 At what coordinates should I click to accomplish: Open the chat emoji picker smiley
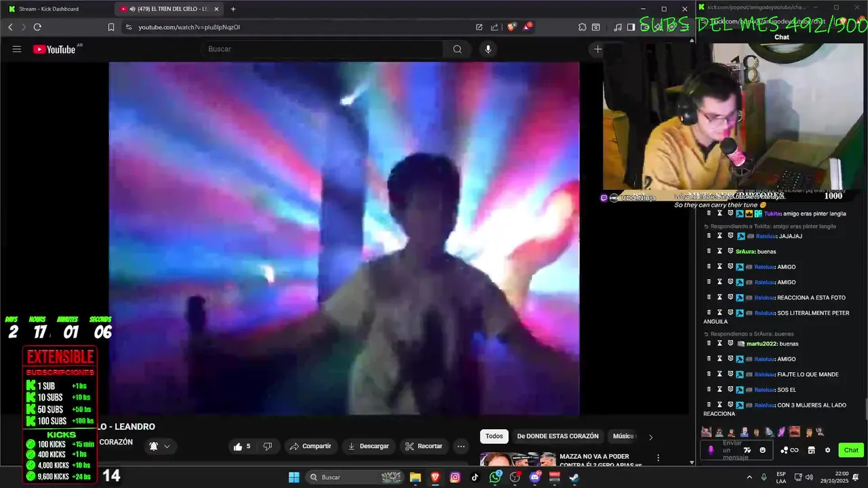(x=762, y=450)
